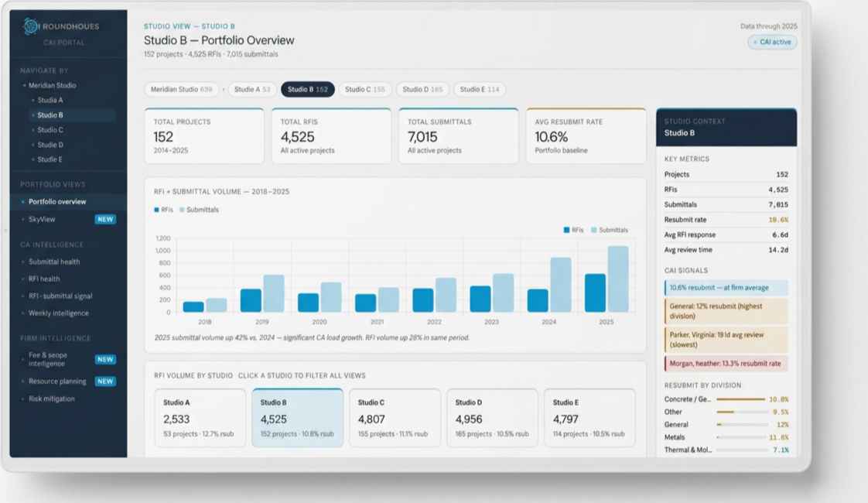Filter by Studio C card 4,807
This screenshot has width=868, height=503.
(395, 418)
